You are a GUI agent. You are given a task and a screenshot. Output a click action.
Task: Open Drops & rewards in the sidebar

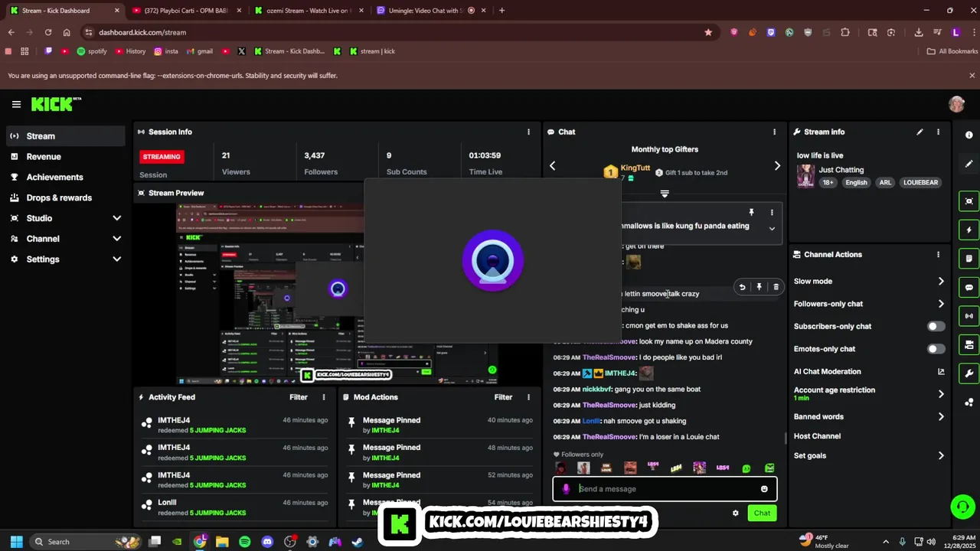pyautogui.click(x=66, y=197)
